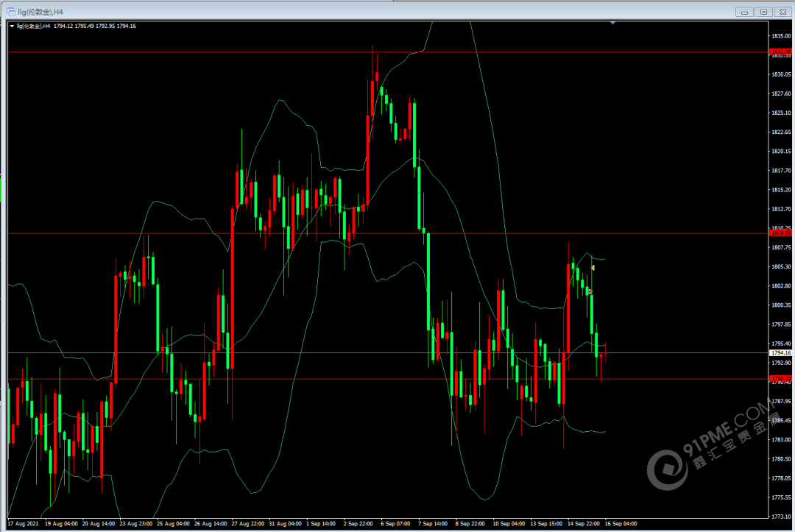Click the 1807.75 price scale value
This screenshot has width=795, height=532.
[781, 248]
